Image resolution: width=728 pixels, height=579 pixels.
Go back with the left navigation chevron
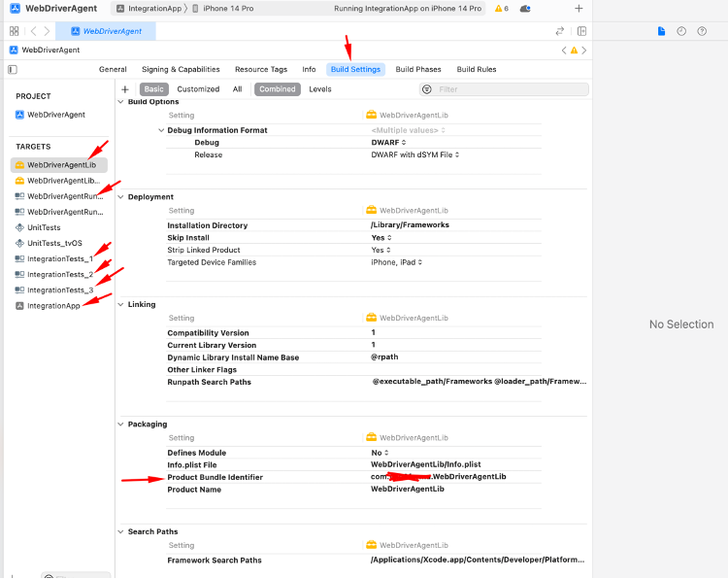coord(33,31)
